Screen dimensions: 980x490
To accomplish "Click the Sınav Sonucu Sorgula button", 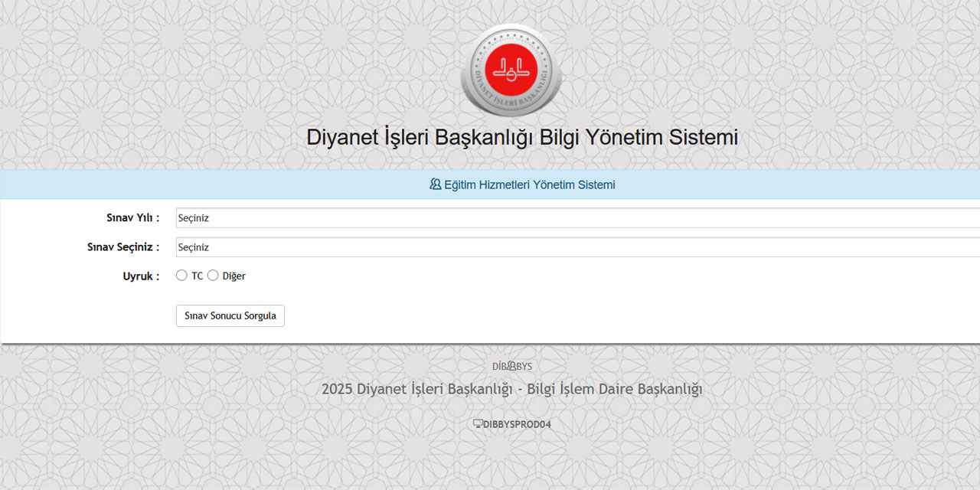I will 230,315.
